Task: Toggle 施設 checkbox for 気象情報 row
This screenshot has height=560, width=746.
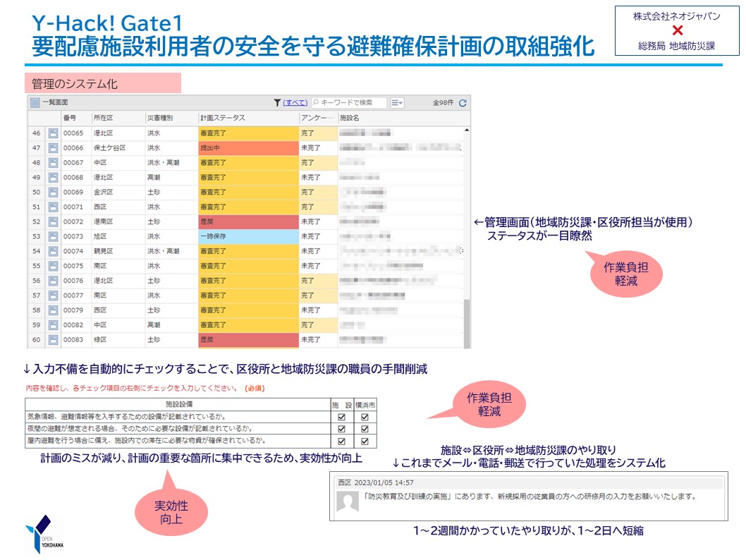Action: 341,417
